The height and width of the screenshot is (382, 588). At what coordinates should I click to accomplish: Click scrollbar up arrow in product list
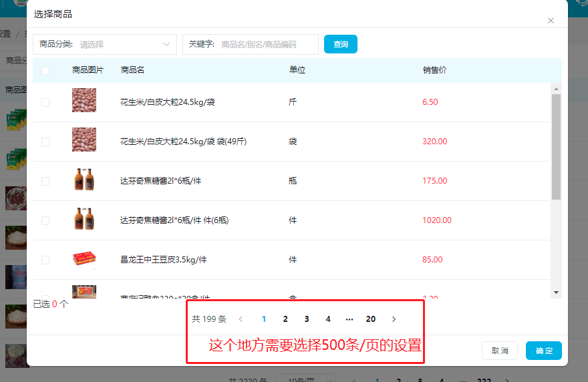click(x=556, y=89)
